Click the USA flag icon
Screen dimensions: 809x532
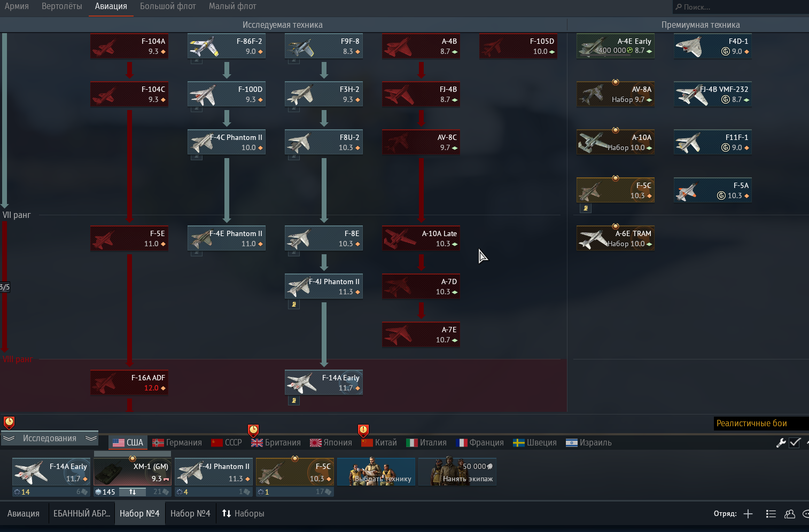(119, 443)
